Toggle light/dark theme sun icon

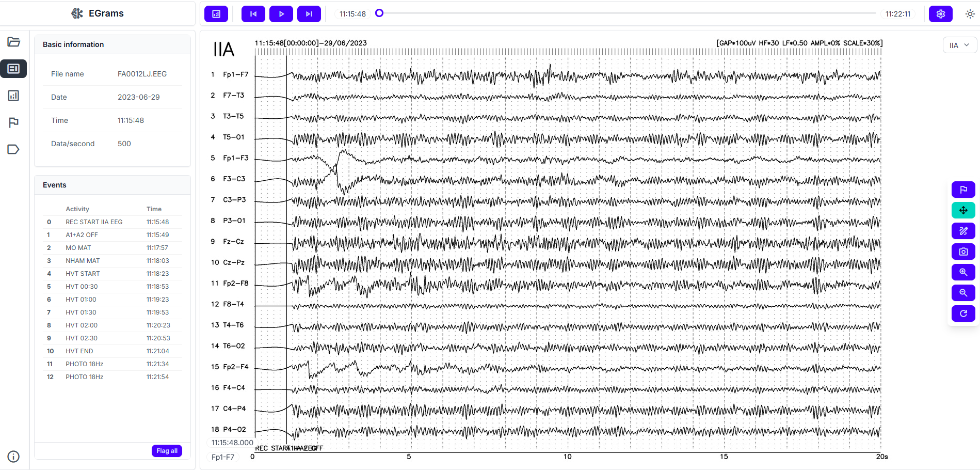970,14
